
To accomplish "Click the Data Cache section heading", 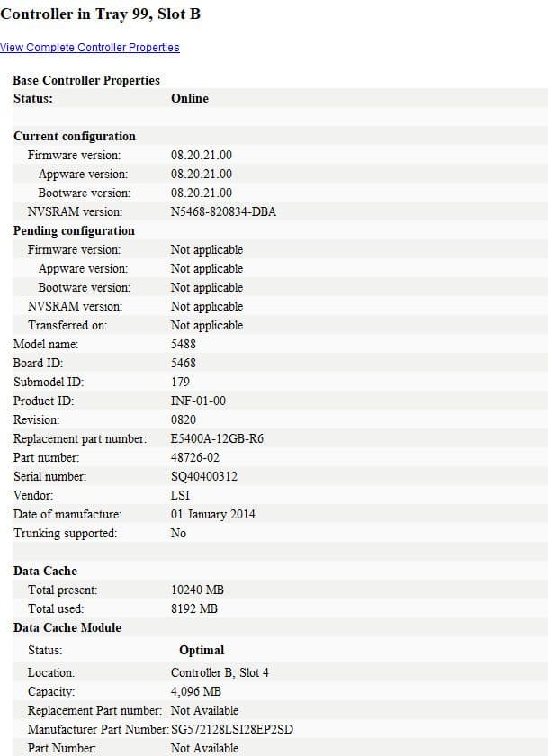I will (45, 571).
